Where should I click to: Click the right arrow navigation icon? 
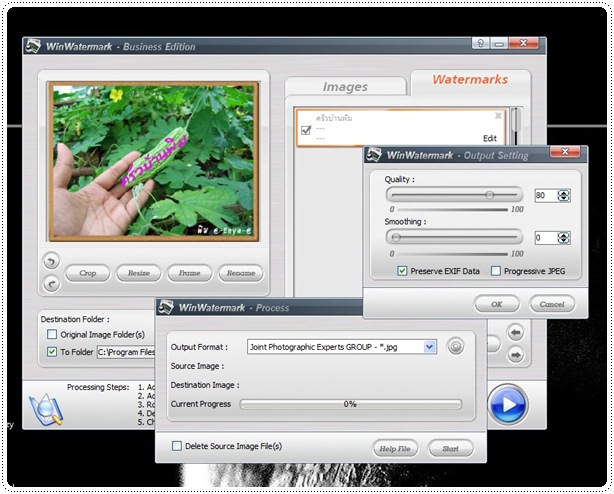coord(515,355)
